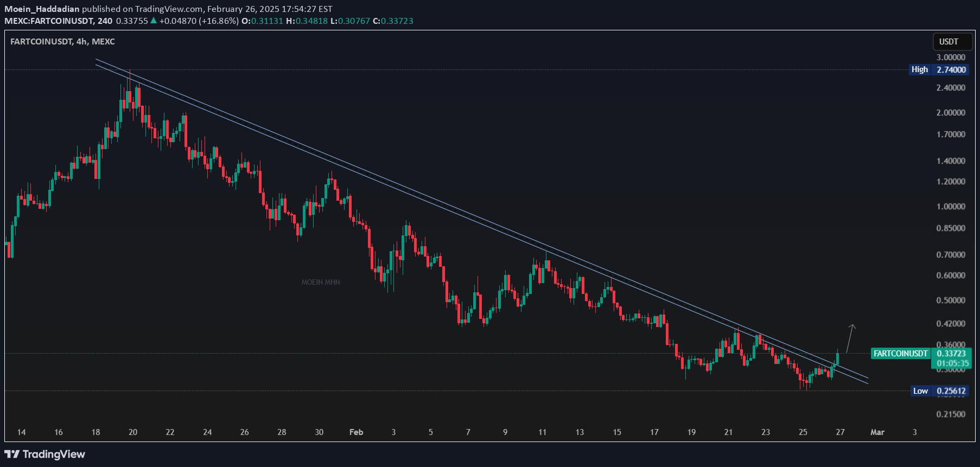Click the 1.70000 price axis label
This screenshot has width=980, height=467.
pyautogui.click(x=951, y=134)
